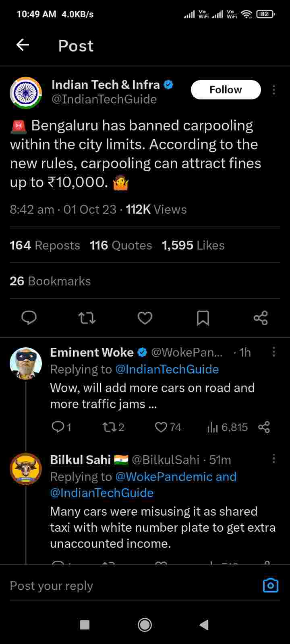Open more options for the main post
Viewport: 290px width, 644px height.
[x=274, y=90]
